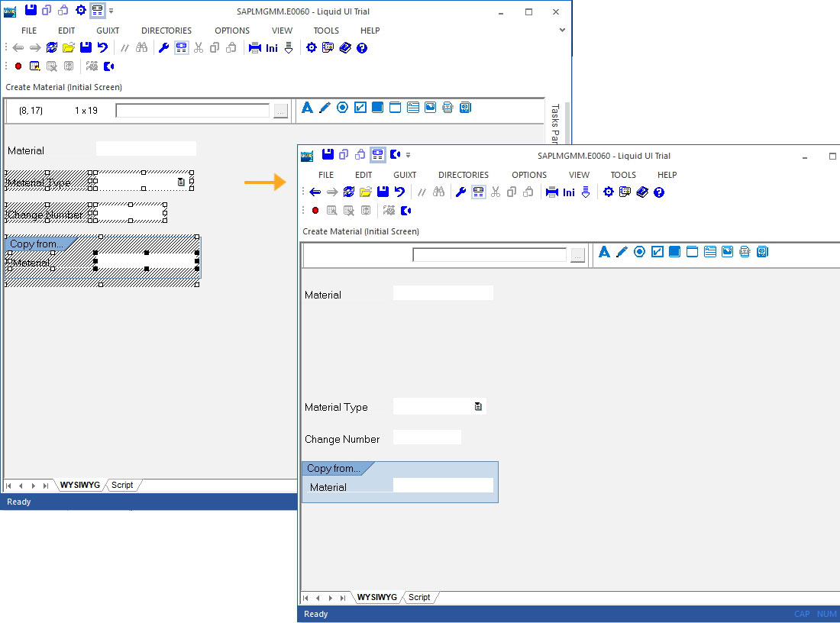Open the FILE menu in the front window
The width and height of the screenshot is (840, 623).
(326, 175)
